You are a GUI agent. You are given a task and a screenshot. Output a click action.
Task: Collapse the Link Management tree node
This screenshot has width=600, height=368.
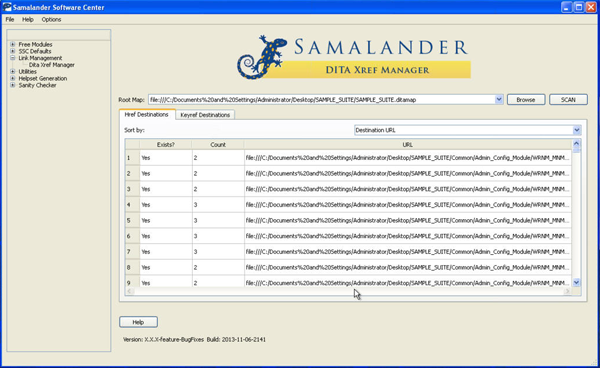point(13,58)
